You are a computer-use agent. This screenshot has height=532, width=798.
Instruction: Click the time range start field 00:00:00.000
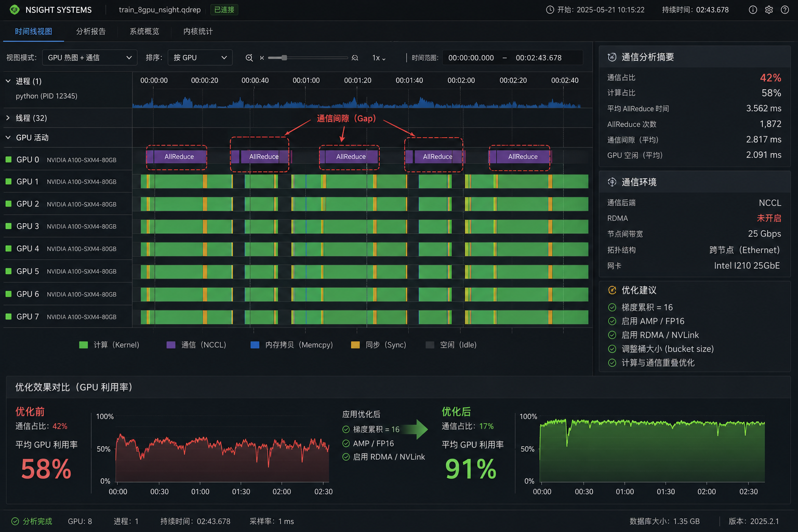click(471, 58)
